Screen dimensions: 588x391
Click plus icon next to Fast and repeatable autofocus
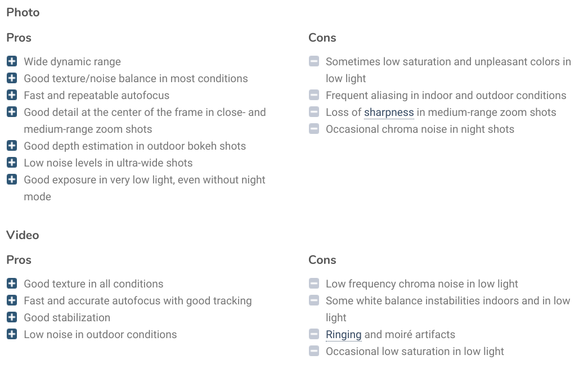(12, 95)
